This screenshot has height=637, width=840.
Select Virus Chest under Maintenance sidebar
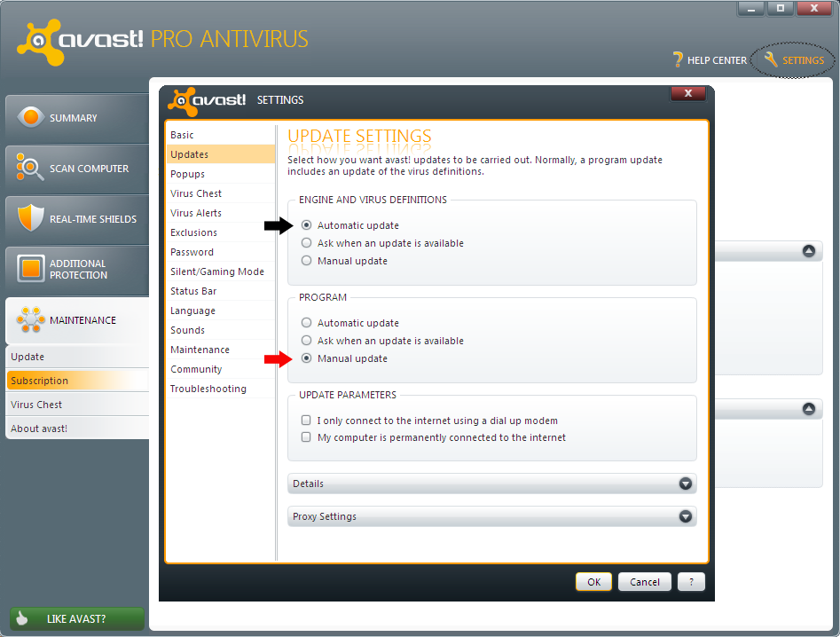(x=77, y=405)
